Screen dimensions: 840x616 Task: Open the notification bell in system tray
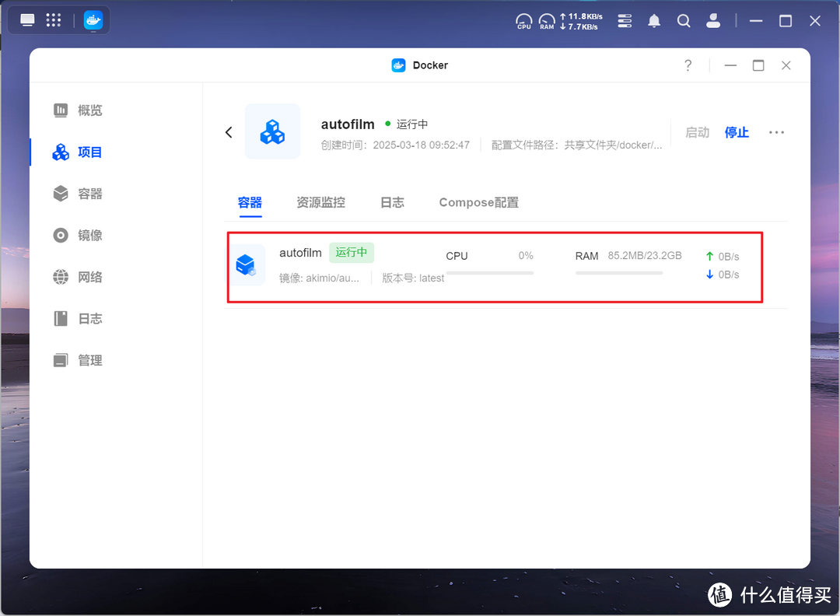(x=654, y=20)
